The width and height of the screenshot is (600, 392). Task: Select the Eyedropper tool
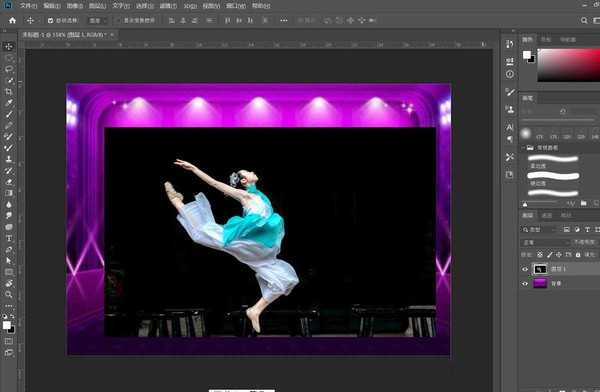pyautogui.click(x=8, y=103)
